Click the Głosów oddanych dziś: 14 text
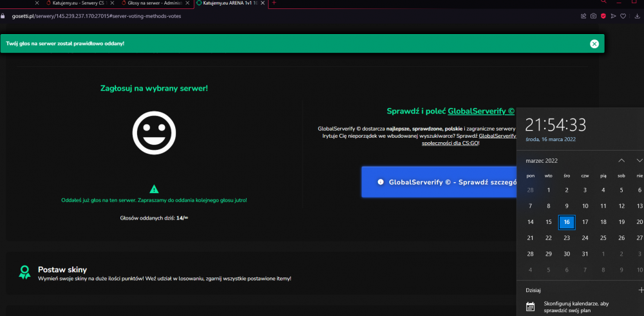This screenshot has height=316, width=644. (154, 218)
